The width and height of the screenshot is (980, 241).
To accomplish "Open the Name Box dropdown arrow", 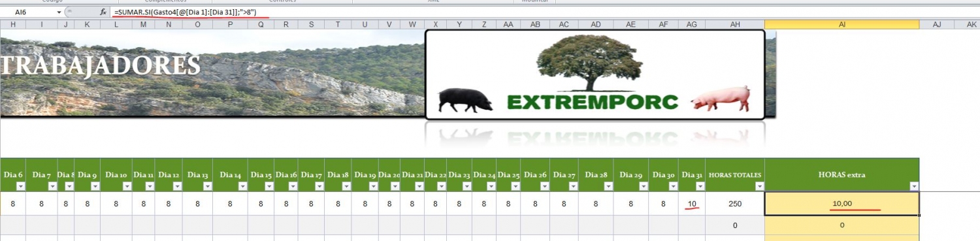I will pyautogui.click(x=59, y=12).
